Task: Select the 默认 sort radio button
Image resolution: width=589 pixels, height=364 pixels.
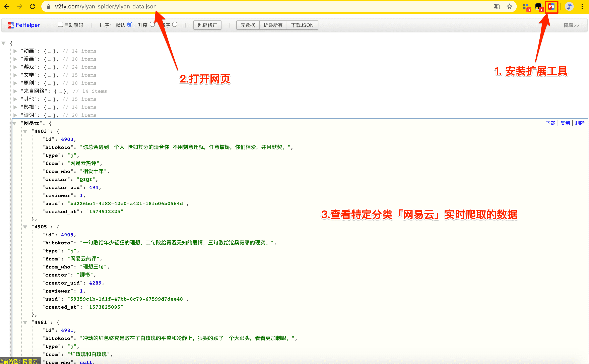Action: [x=130, y=24]
